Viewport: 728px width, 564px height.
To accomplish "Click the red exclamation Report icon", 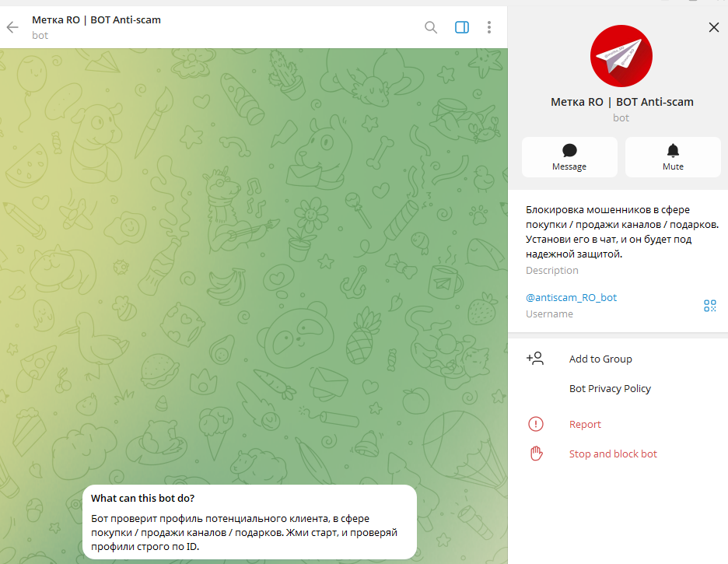I will (x=536, y=424).
